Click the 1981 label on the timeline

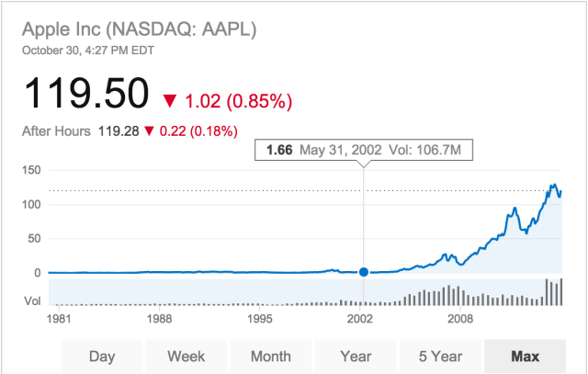click(x=62, y=319)
